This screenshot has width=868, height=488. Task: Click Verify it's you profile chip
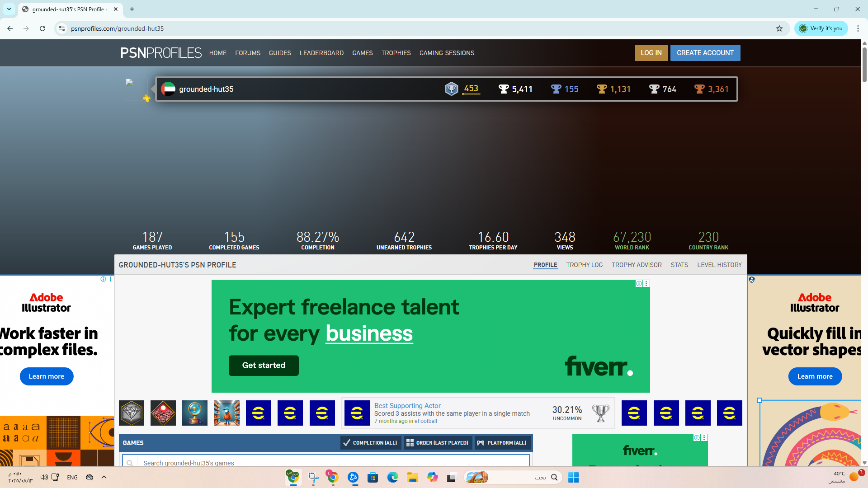click(821, 28)
